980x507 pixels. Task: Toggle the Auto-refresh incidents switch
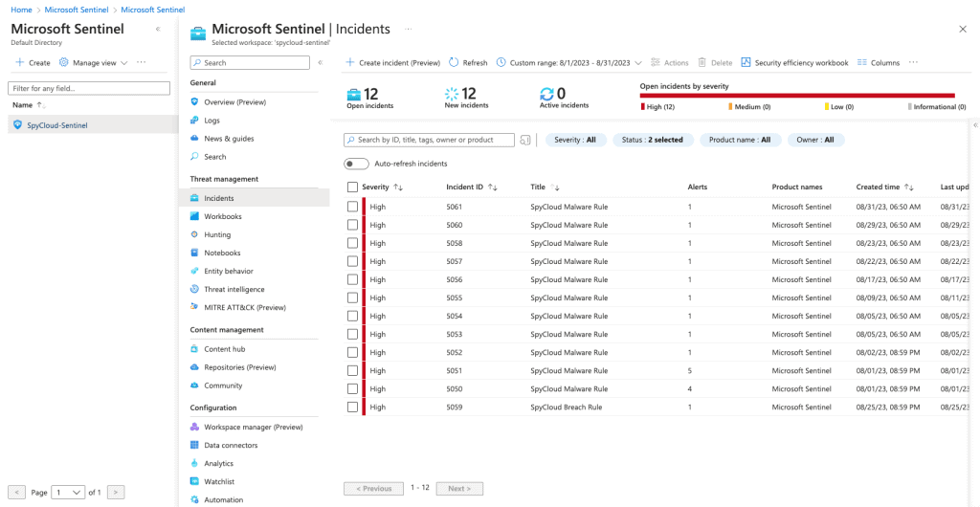click(x=356, y=164)
